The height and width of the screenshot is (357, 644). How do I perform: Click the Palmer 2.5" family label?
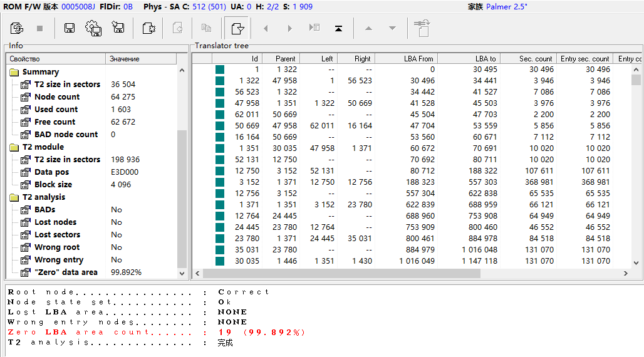[506, 6]
